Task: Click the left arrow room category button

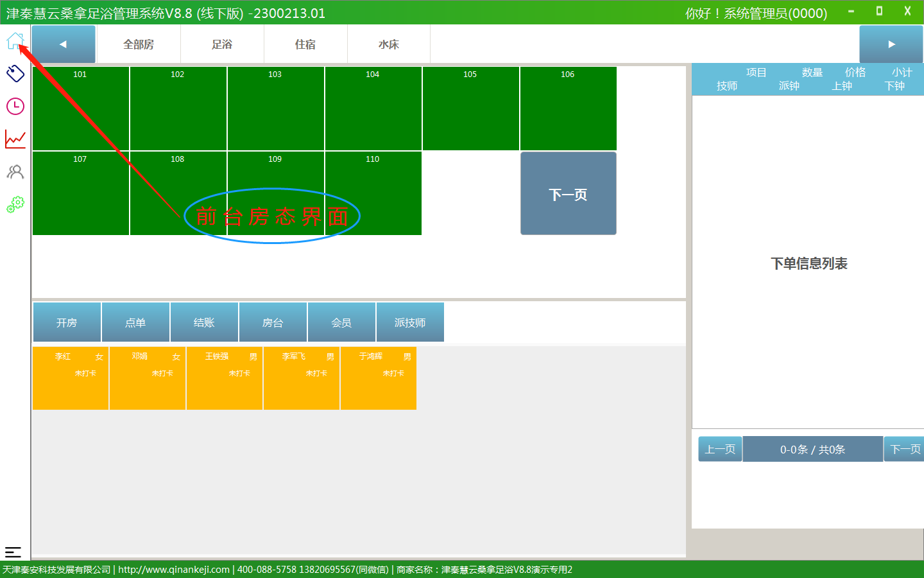Action: (x=64, y=44)
